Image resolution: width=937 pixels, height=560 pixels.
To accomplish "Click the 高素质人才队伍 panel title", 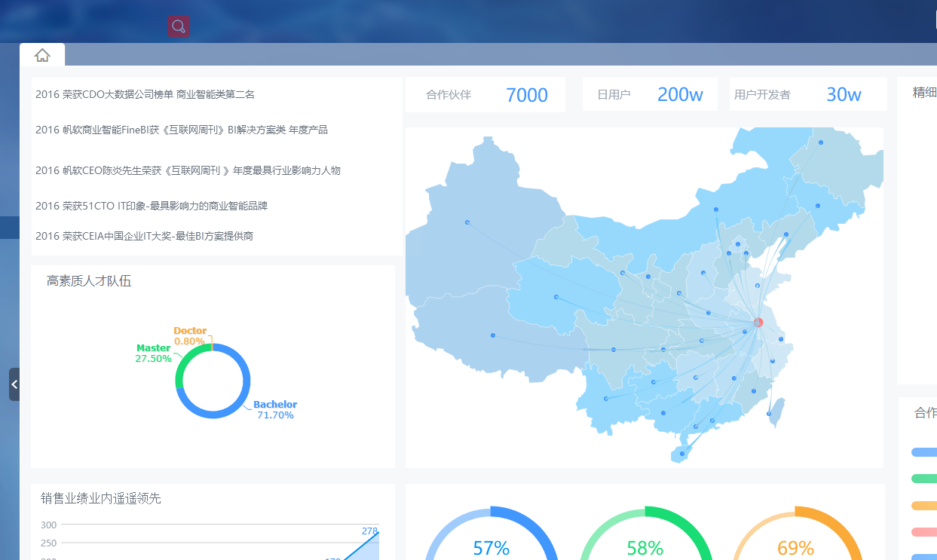I will [x=89, y=281].
